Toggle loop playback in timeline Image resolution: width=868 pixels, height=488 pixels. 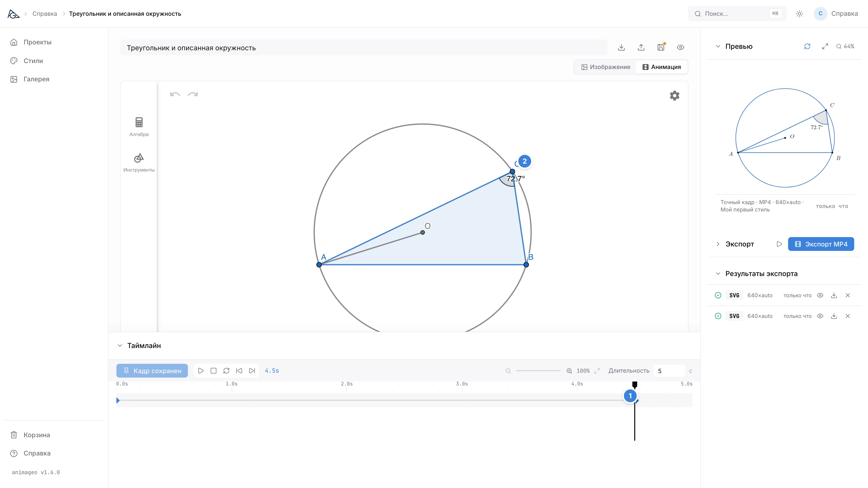226,370
